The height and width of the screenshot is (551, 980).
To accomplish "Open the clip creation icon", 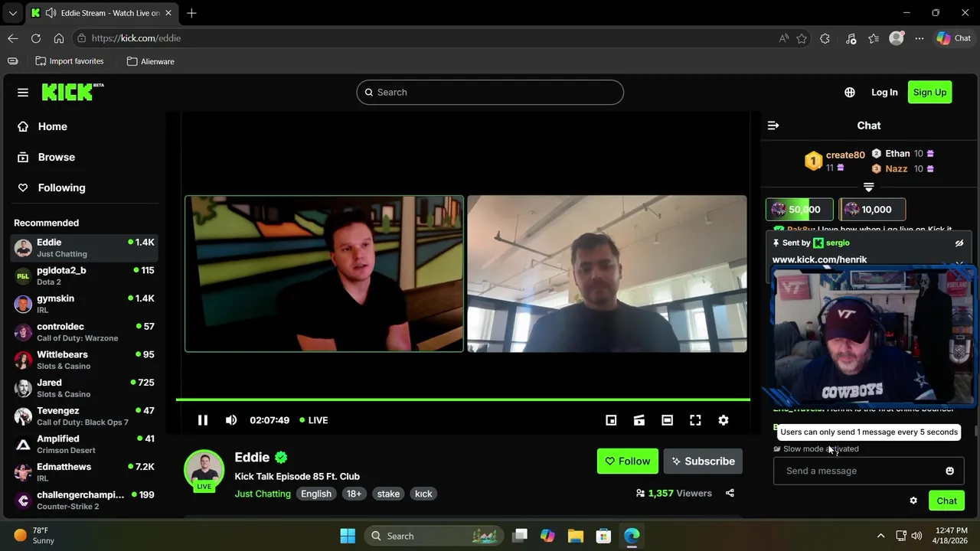I will 639,420.
